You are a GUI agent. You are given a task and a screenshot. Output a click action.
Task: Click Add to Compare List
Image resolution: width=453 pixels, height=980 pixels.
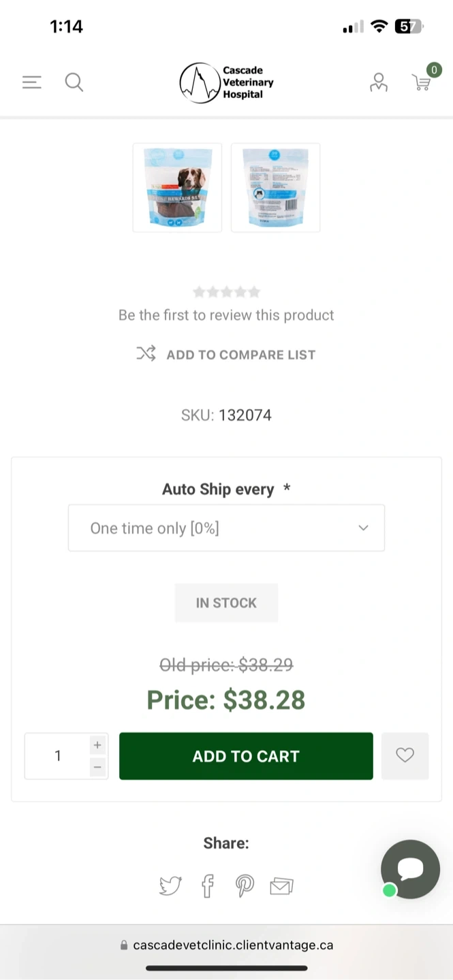(226, 355)
